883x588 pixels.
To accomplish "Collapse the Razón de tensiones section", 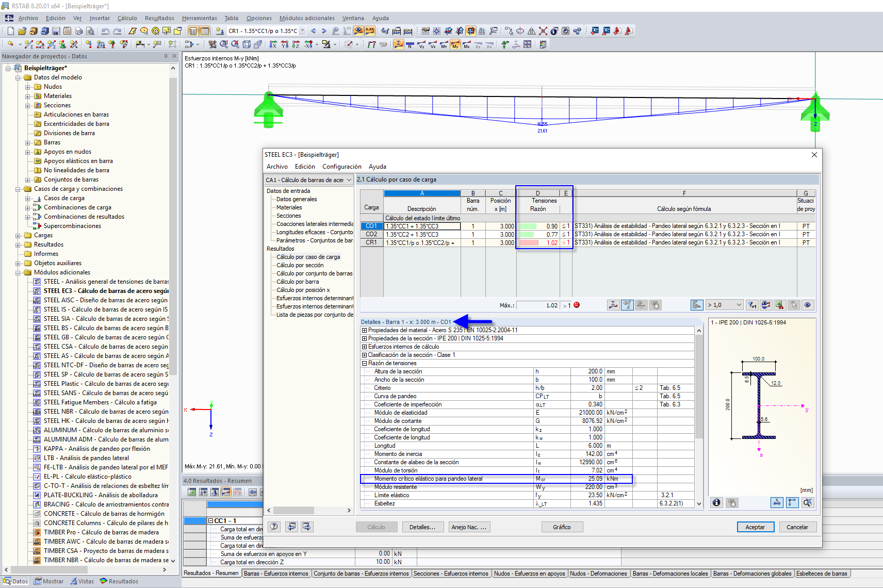I will tap(364, 363).
